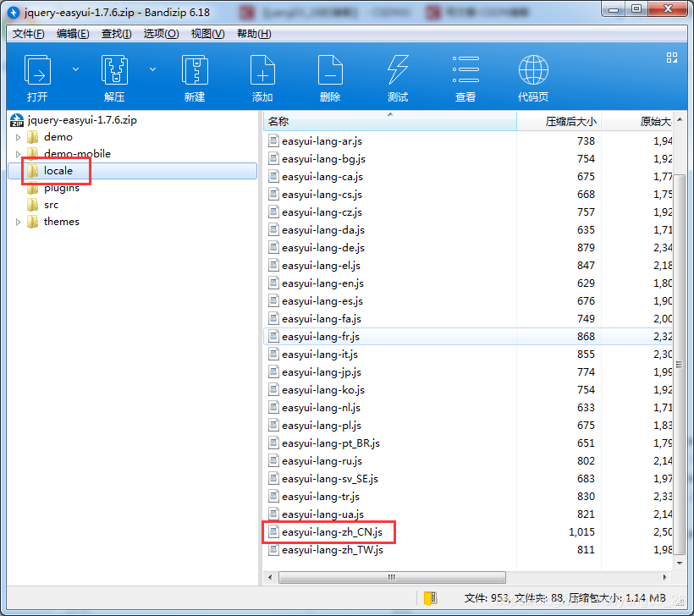Sort by the 原始大小 column header
Viewport: 694px width, 616px height.
[x=637, y=121]
